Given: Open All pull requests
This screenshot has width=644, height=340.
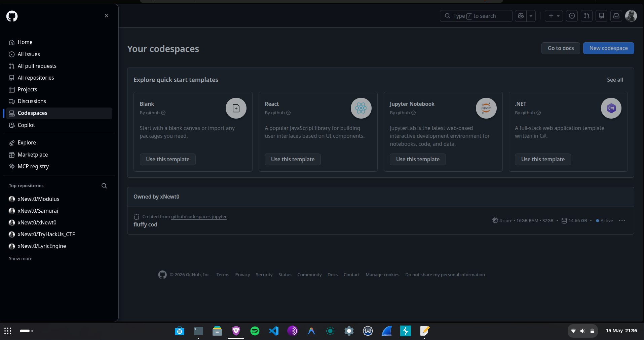Looking at the screenshot, I should coord(59,66).
